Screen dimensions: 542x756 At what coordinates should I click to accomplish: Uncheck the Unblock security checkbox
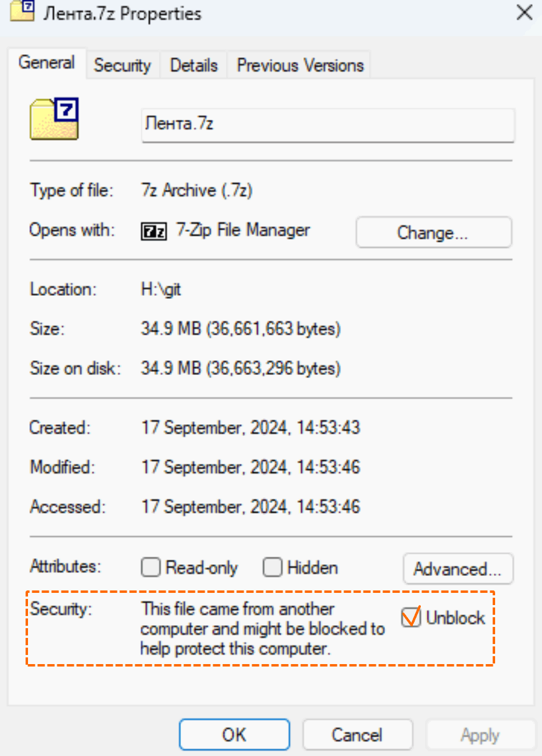coord(411,618)
